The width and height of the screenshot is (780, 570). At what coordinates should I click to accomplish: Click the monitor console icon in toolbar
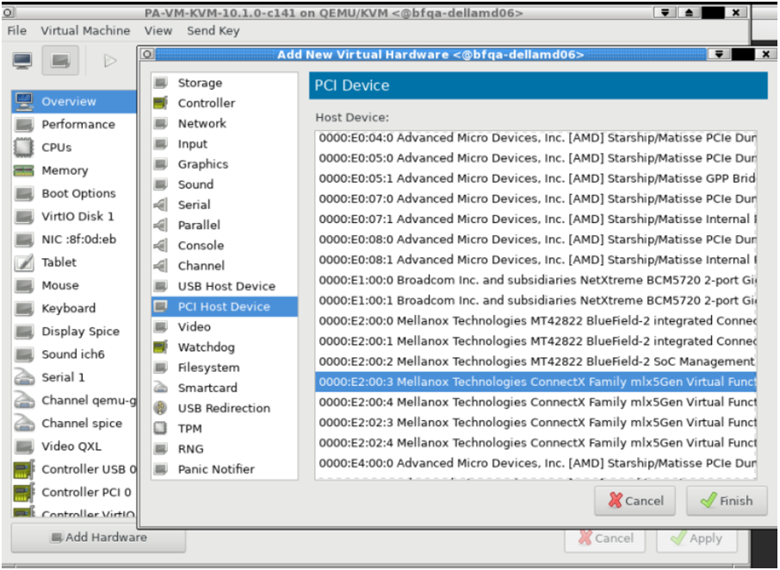pyautogui.click(x=22, y=61)
